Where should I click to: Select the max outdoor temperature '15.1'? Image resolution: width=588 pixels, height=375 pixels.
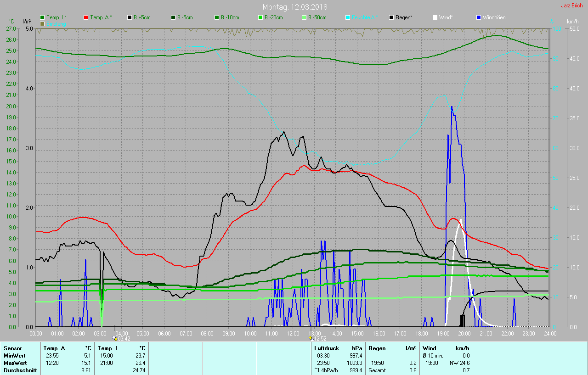click(86, 363)
